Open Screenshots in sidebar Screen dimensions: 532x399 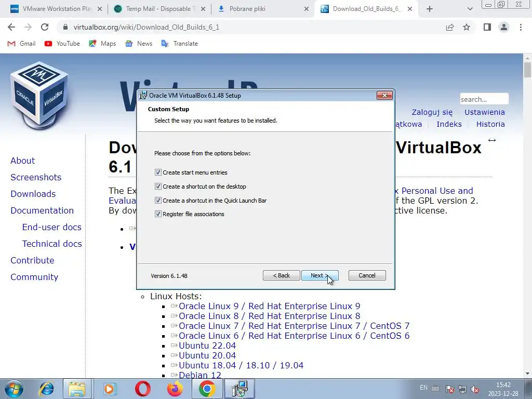coord(36,177)
